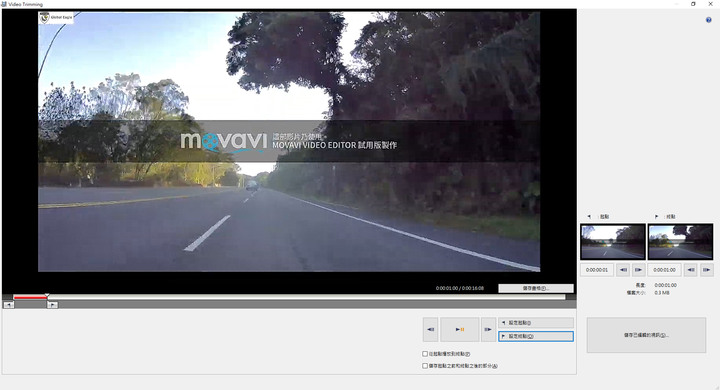Select the end point thumbnail preview

coord(680,242)
